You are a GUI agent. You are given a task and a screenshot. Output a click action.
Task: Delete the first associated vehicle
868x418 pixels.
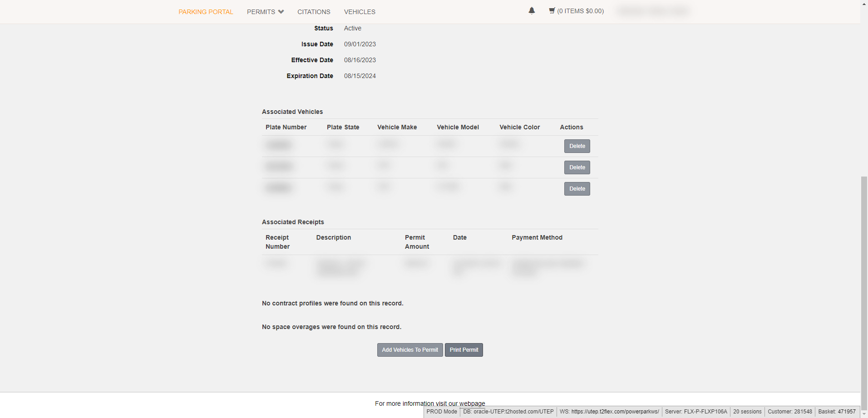tap(577, 146)
